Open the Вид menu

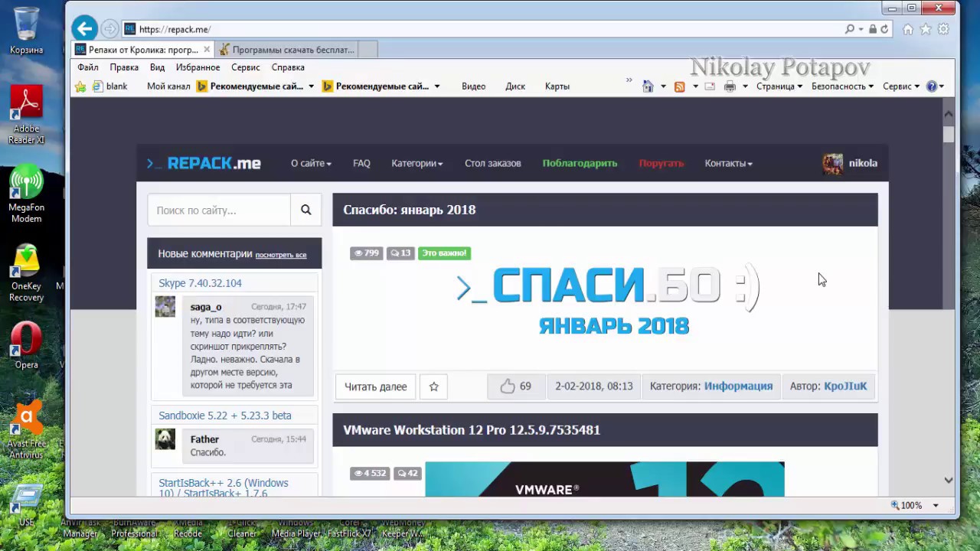click(x=157, y=67)
